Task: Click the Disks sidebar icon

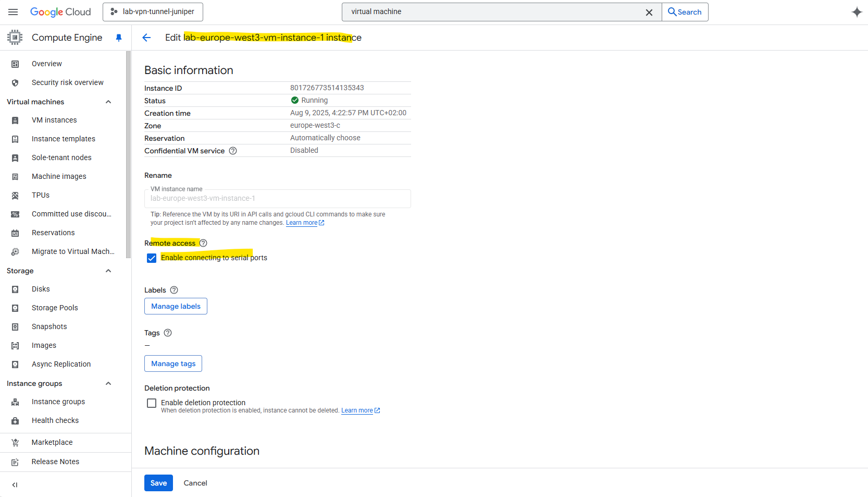Action: click(x=15, y=289)
